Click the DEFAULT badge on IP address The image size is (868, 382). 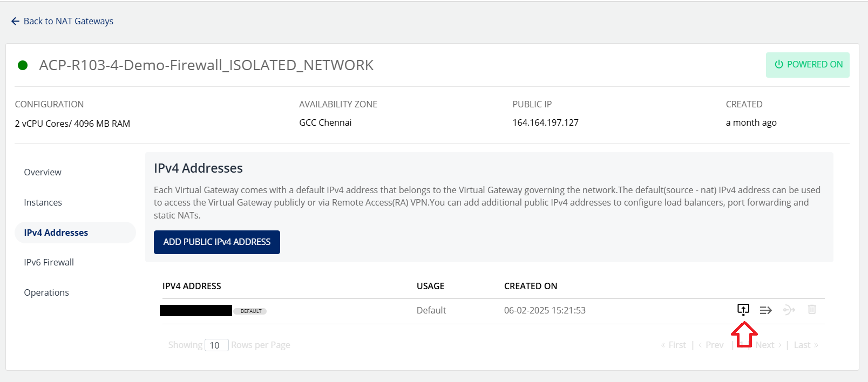pyautogui.click(x=250, y=311)
